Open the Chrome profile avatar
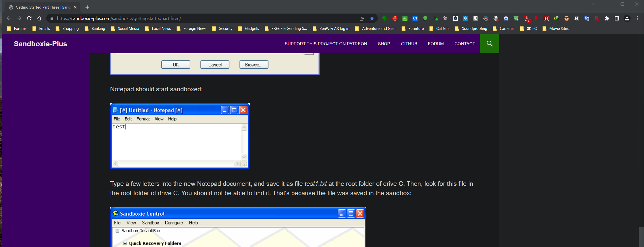 pos(627,18)
